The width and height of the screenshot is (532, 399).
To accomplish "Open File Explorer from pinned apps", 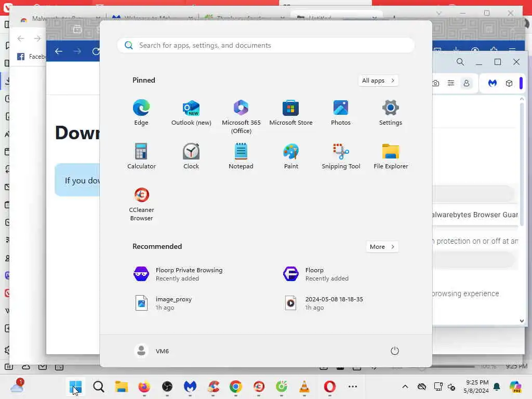I will pos(391,156).
